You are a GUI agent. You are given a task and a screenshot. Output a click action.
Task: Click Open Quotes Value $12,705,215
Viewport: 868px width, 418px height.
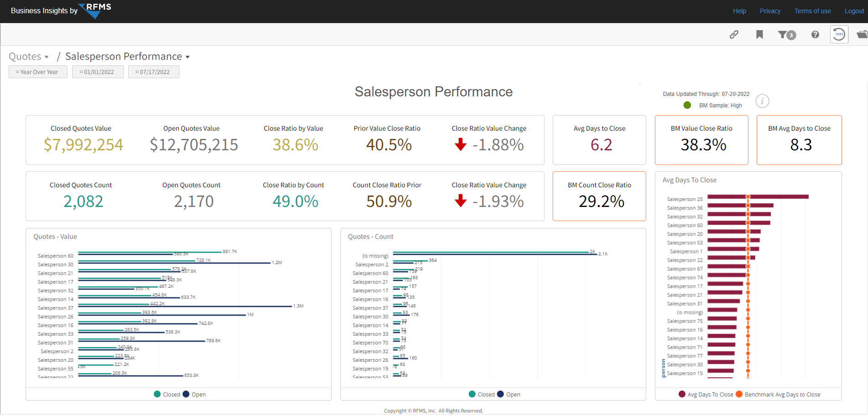click(194, 145)
